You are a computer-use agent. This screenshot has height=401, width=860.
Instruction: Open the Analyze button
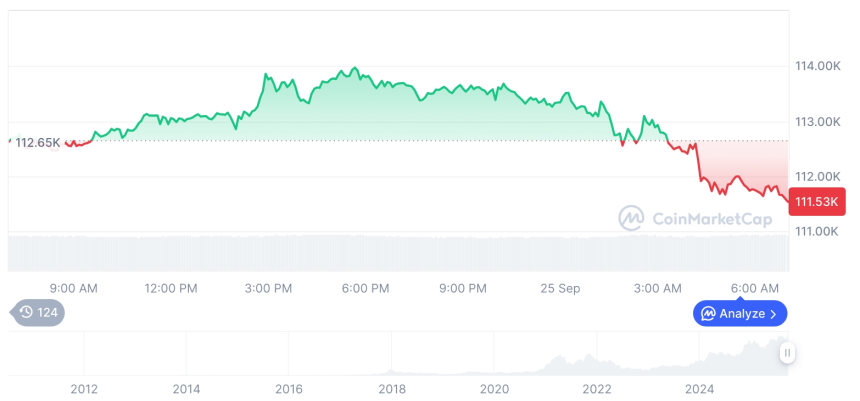(x=740, y=314)
